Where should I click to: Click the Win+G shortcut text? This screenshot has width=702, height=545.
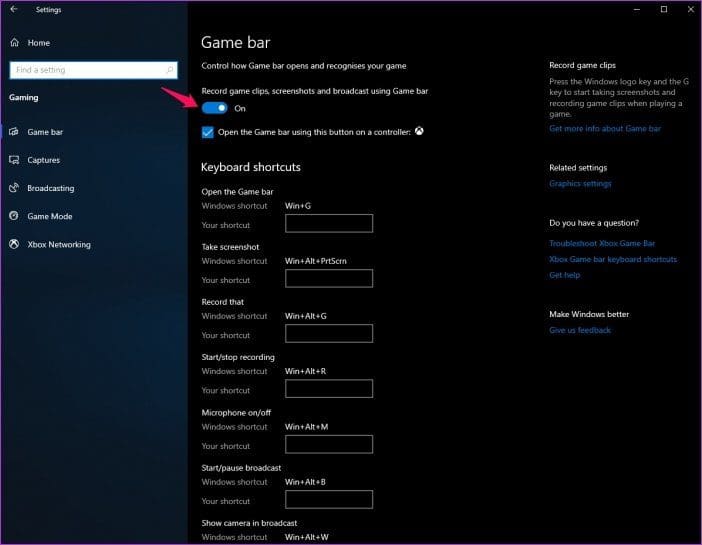(x=298, y=206)
